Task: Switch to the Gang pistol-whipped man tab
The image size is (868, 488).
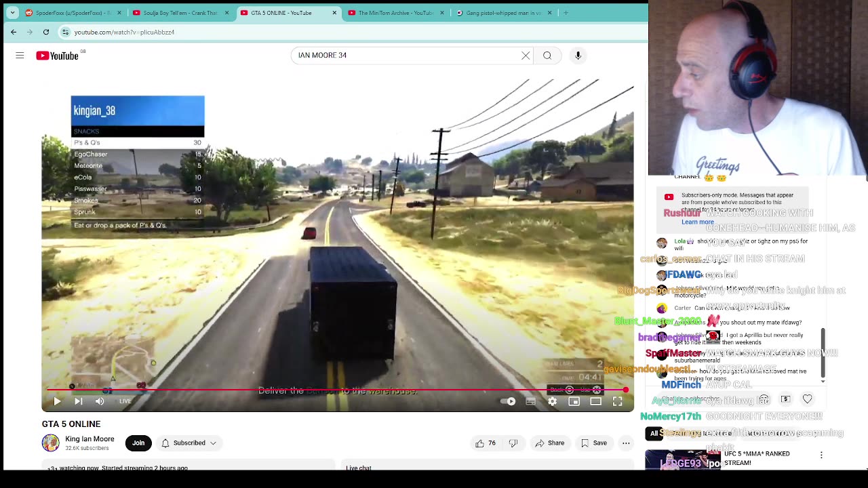Action: coord(503,12)
